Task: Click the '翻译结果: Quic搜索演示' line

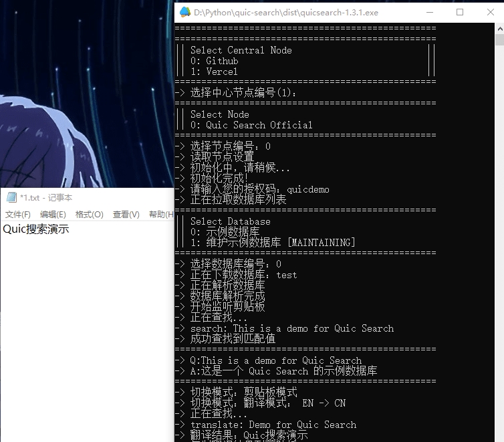Action: [241, 435]
